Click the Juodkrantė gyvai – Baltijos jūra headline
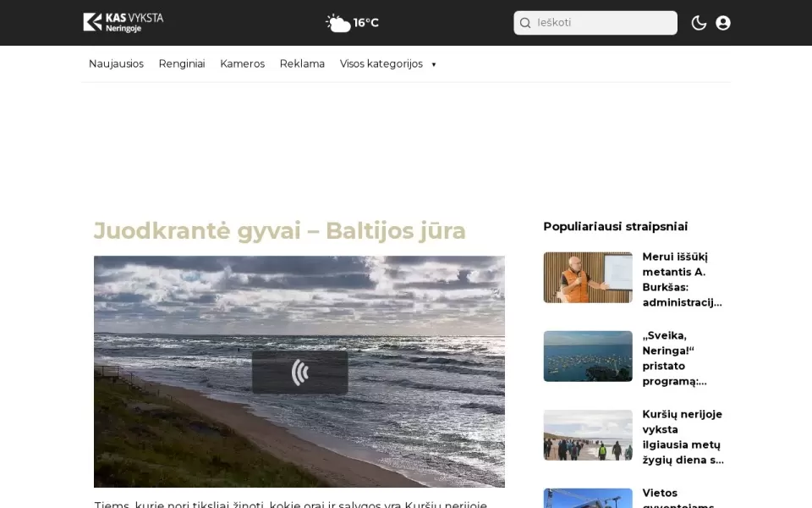The height and width of the screenshot is (508, 812). click(x=280, y=230)
